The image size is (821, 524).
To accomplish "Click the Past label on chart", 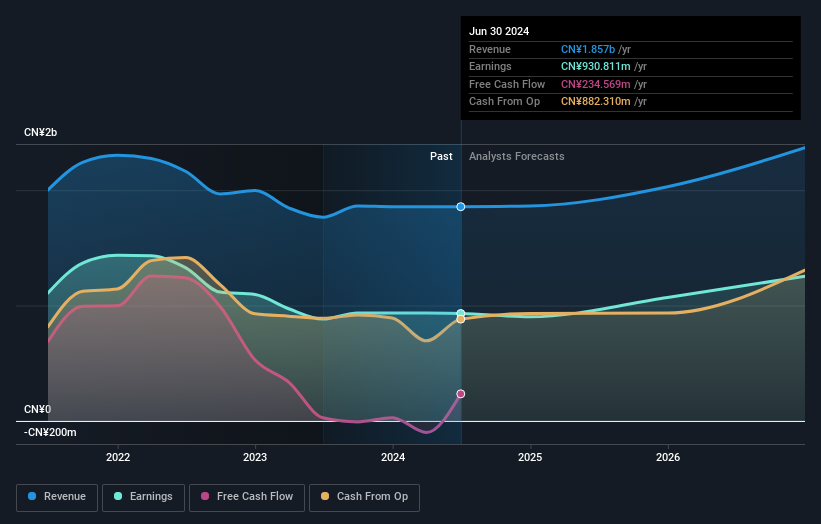I will [x=441, y=156].
